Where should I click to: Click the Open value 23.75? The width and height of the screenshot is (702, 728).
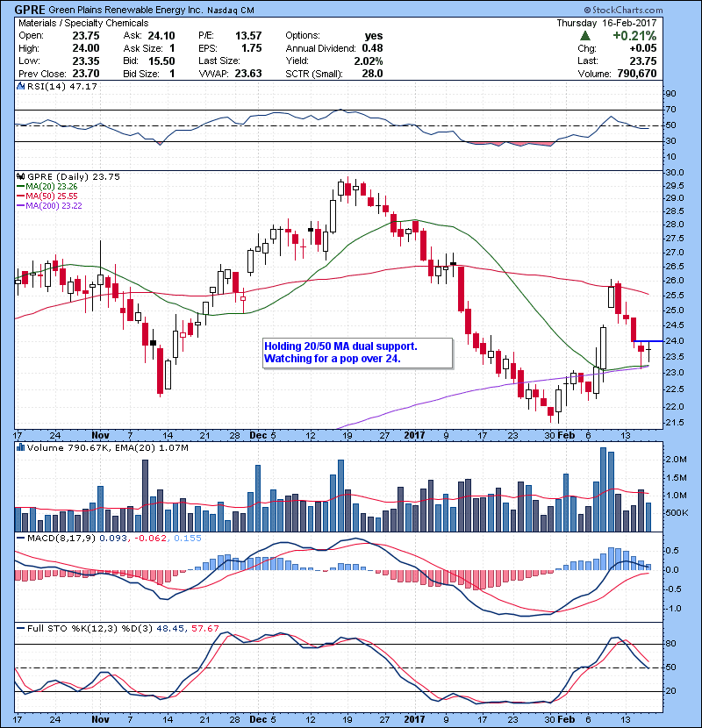click(86, 36)
